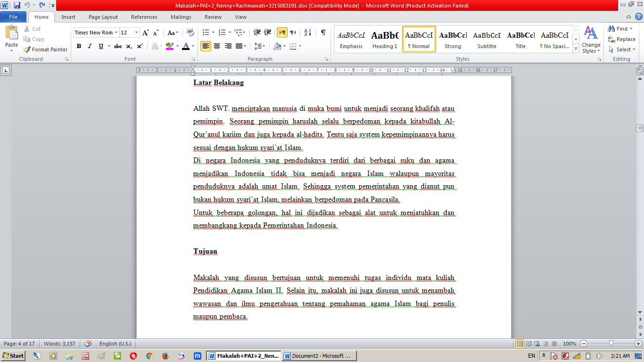Apply the Heading 1 style
644x362 pixels.
point(385,40)
